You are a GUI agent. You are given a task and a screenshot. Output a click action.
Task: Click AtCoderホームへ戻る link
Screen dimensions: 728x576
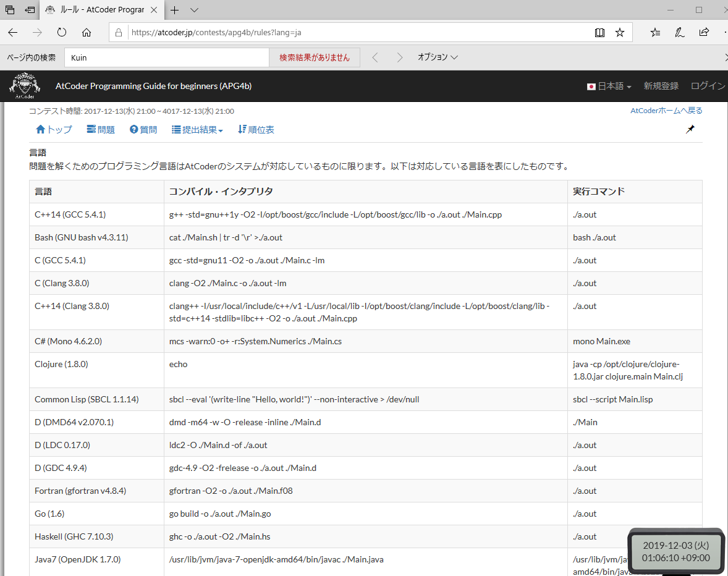click(x=666, y=111)
